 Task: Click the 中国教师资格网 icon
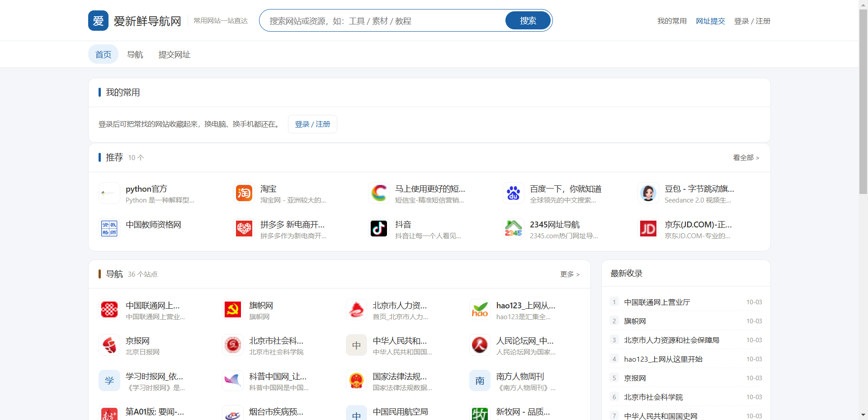point(109,229)
